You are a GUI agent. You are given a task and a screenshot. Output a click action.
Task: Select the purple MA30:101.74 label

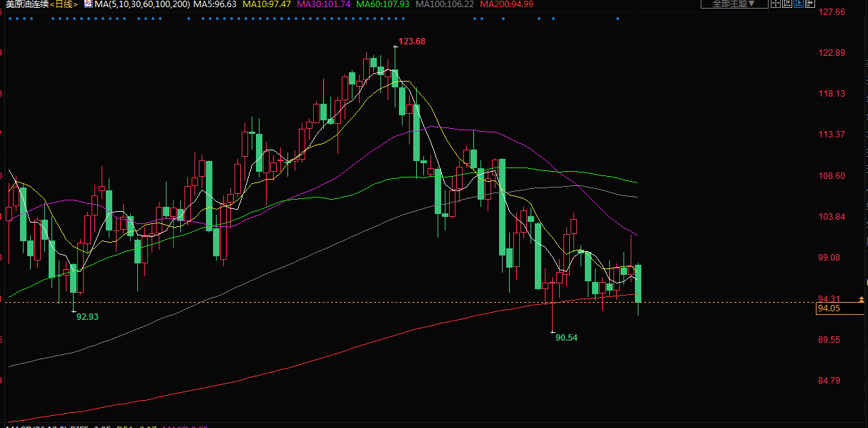point(323,4)
